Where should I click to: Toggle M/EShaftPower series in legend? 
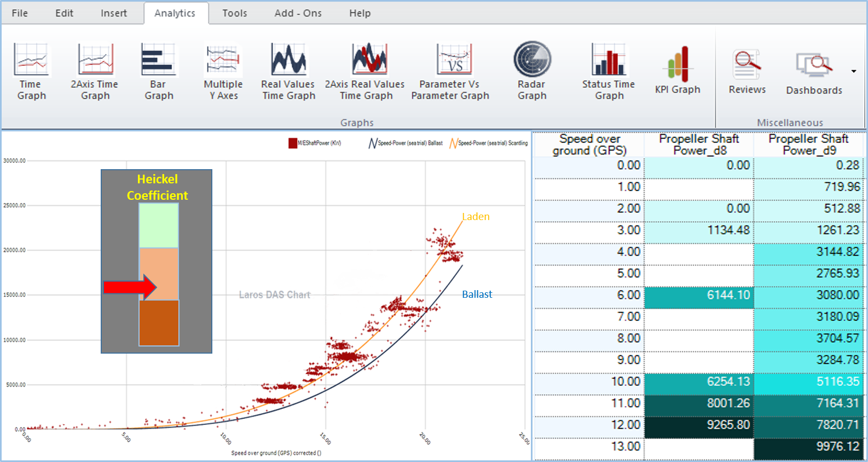pos(315,143)
